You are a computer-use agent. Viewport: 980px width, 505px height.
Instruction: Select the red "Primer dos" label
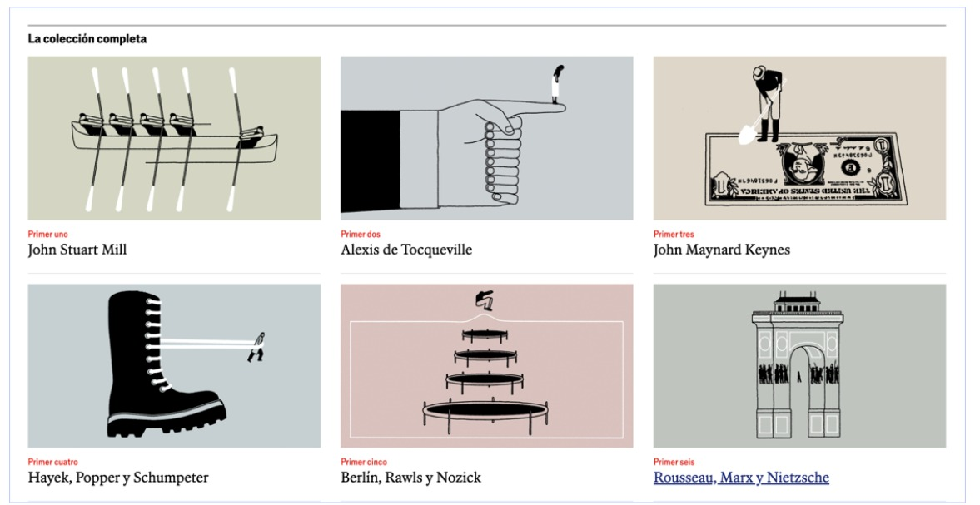point(361,235)
